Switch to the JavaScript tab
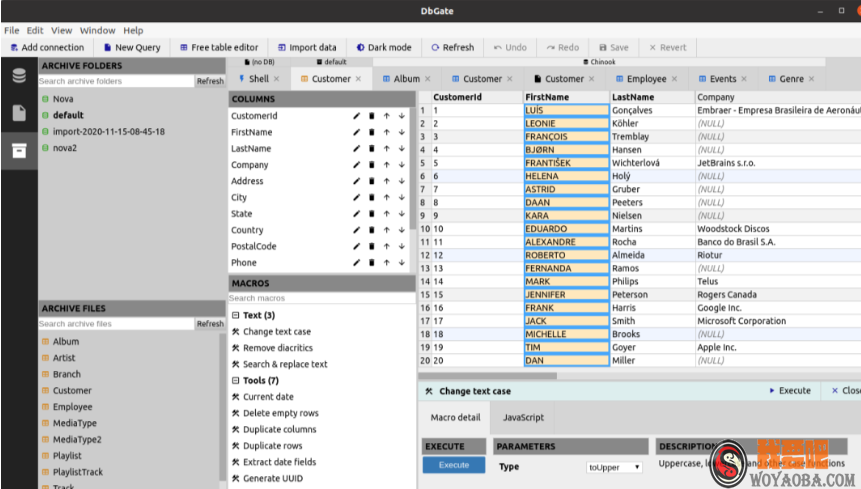This screenshot has height=489, width=861. pyautogui.click(x=523, y=417)
